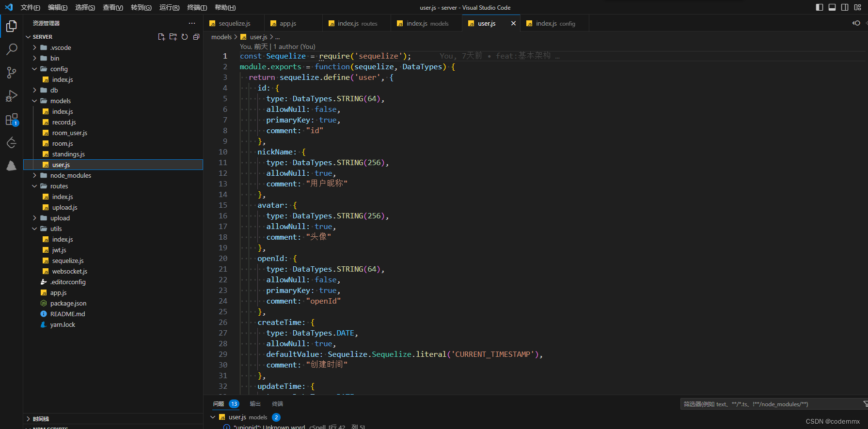The width and height of the screenshot is (868, 429).
Task: Switch to the 输出 output panel tab
Action: (255, 404)
